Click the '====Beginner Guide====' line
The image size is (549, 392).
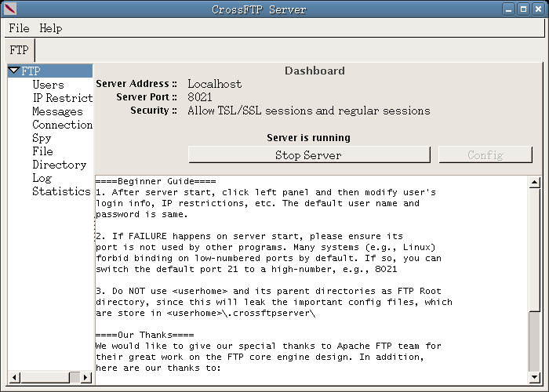point(156,181)
